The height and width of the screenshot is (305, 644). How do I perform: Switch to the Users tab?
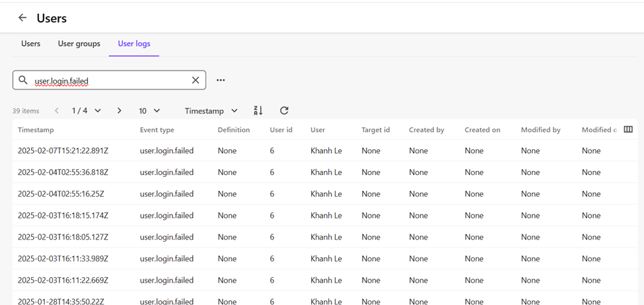(30, 44)
